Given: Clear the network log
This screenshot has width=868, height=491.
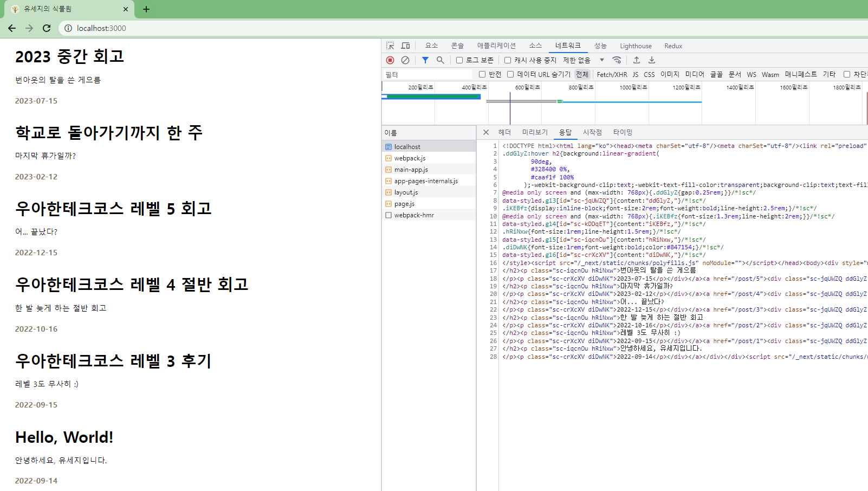Looking at the screenshot, I should click(405, 60).
